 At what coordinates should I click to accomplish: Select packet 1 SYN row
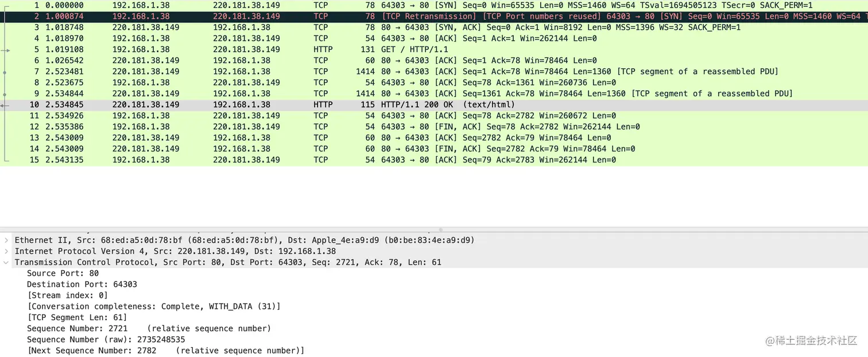pyautogui.click(x=434, y=5)
